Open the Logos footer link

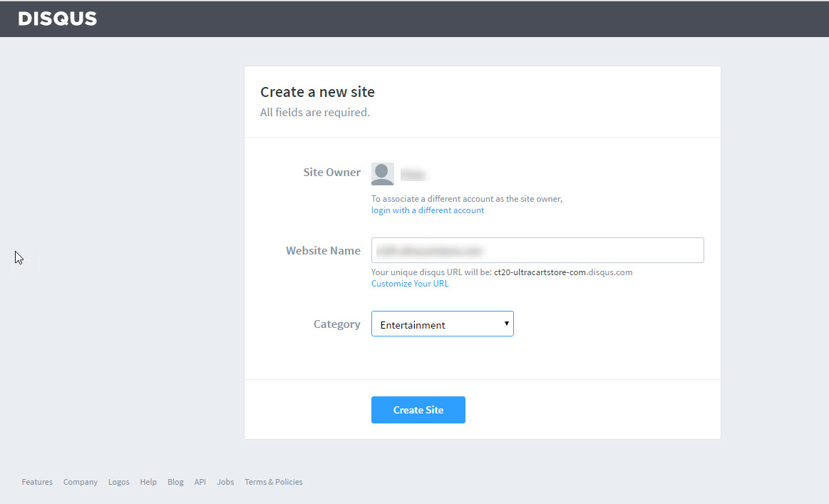(119, 482)
